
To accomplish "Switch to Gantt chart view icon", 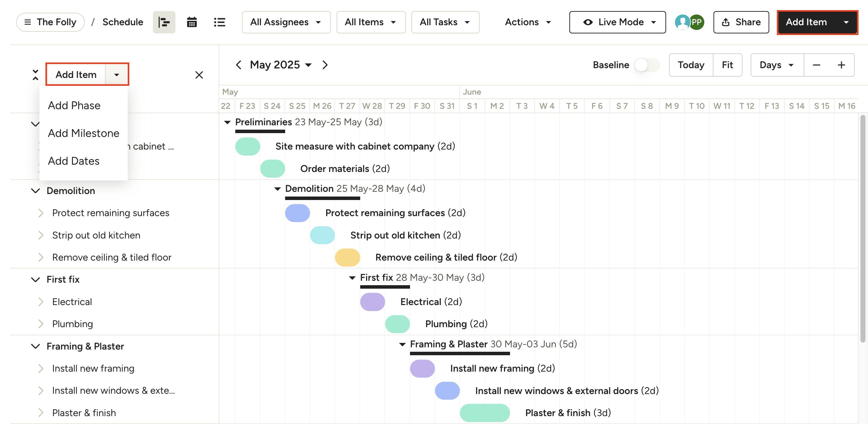I will coord(164,22).
